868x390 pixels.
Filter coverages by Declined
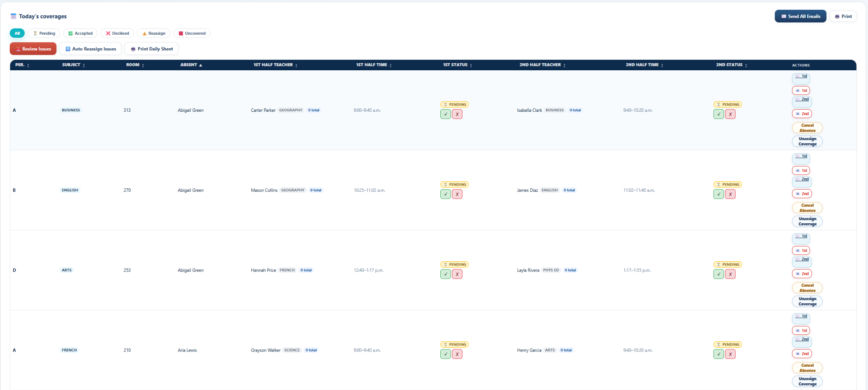pyautogui.click(x=117, y=33)
